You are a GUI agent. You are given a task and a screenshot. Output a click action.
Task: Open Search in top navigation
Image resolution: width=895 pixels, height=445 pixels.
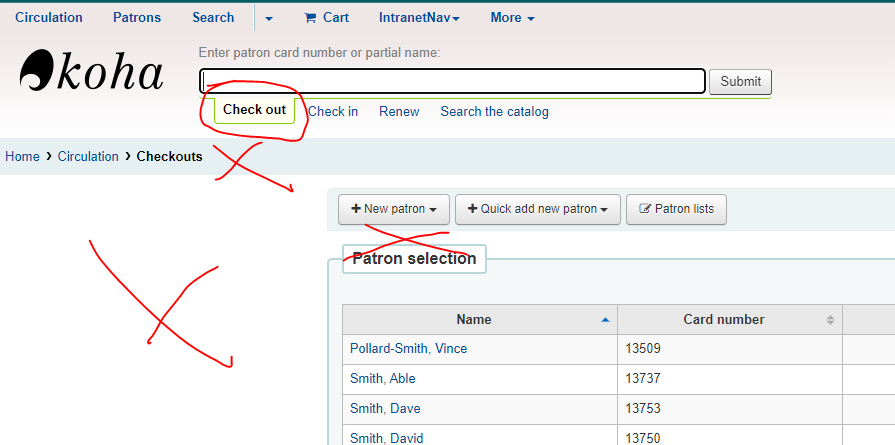tap(213, 17)
